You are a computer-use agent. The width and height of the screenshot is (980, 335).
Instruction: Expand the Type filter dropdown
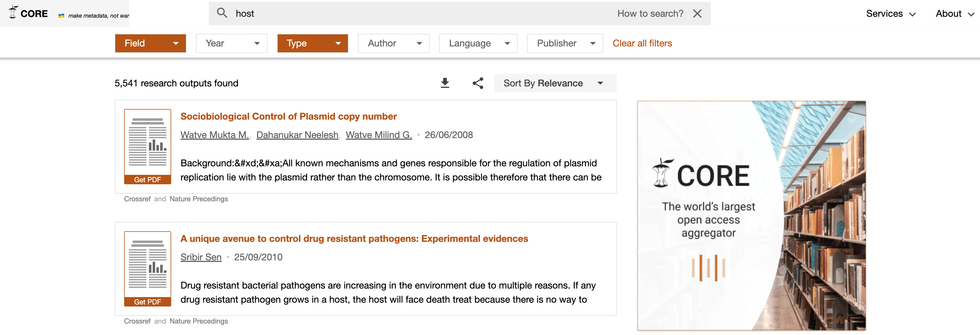click(x=312, y=43)
